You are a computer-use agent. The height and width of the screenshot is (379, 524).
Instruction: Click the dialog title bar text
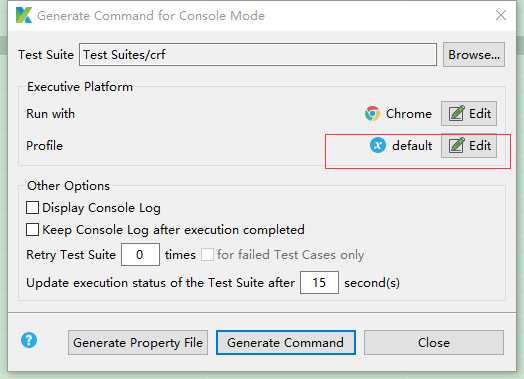151,16
